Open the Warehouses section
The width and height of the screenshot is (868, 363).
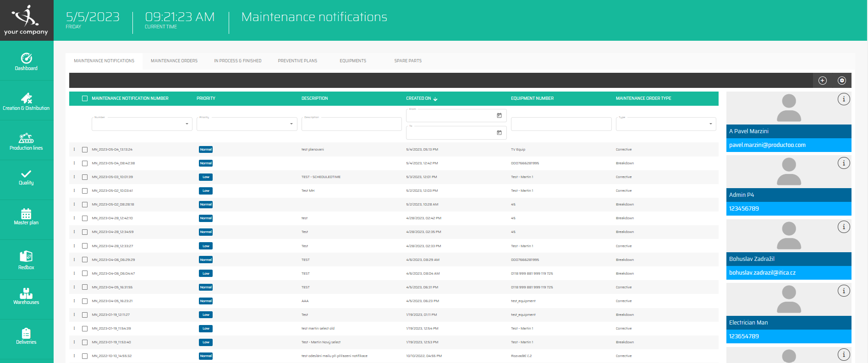[x=26, y=296]
